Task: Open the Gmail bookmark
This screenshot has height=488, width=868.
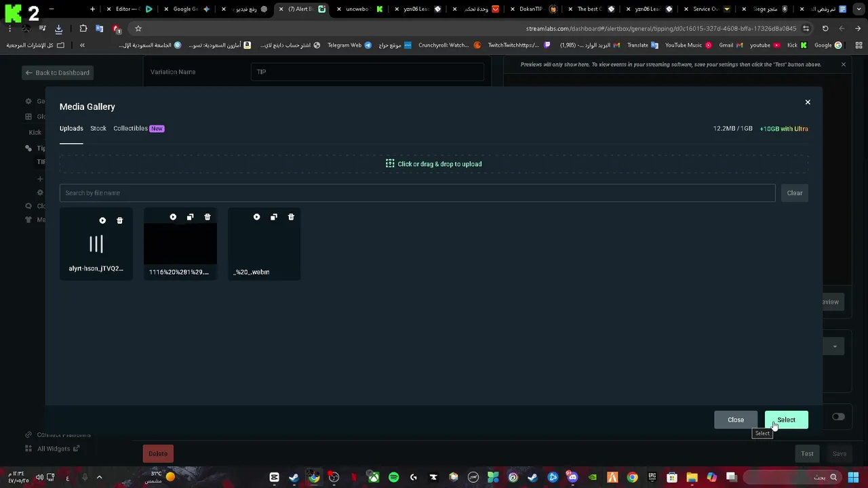Action: click(x=731, y=45)
